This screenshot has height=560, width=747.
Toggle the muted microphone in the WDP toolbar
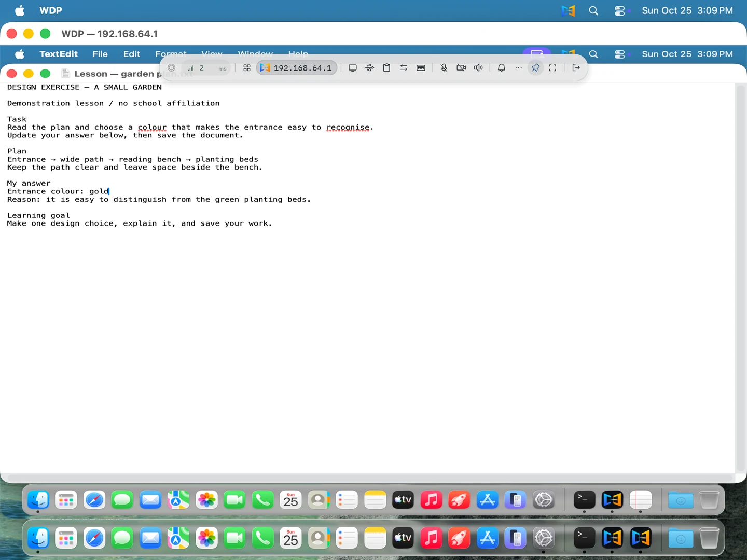[x=444, y=68]
